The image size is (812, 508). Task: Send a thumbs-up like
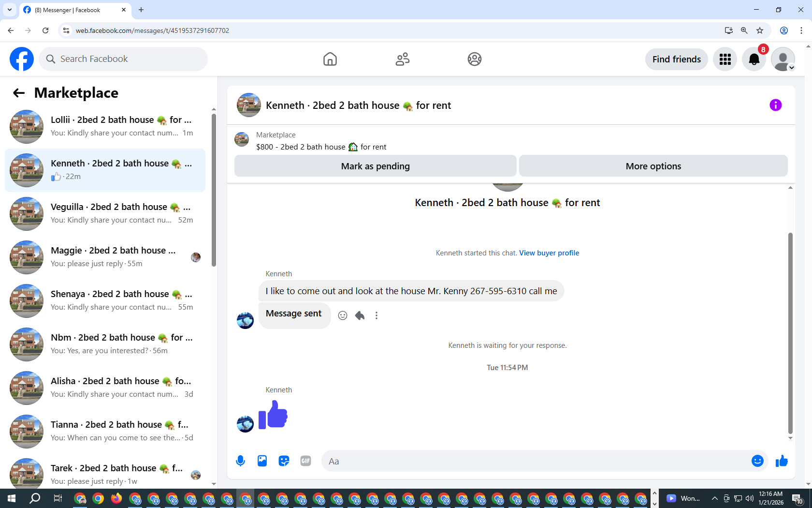pyautogui.click(x=782, y=461)
